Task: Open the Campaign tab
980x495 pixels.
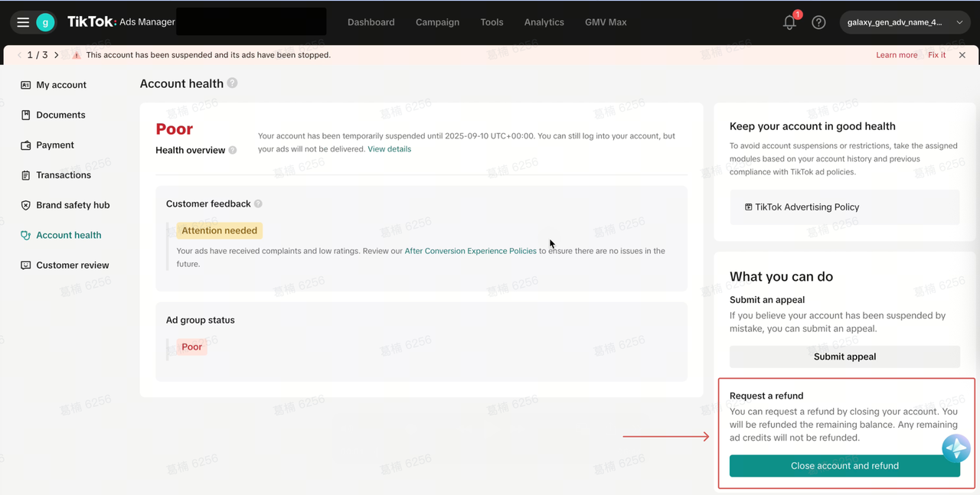Action: click(437, 22)
